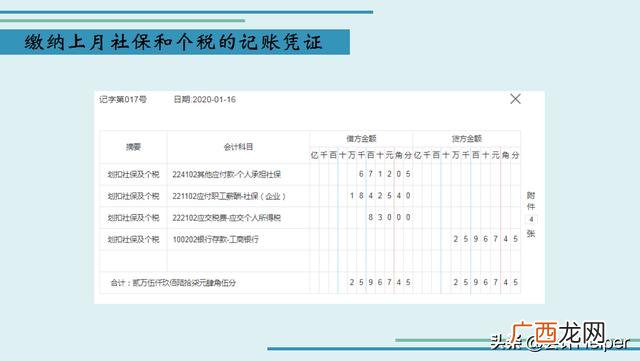Click summary 划扣社保及个税 in the 100202 row

[x=133, y=239]
